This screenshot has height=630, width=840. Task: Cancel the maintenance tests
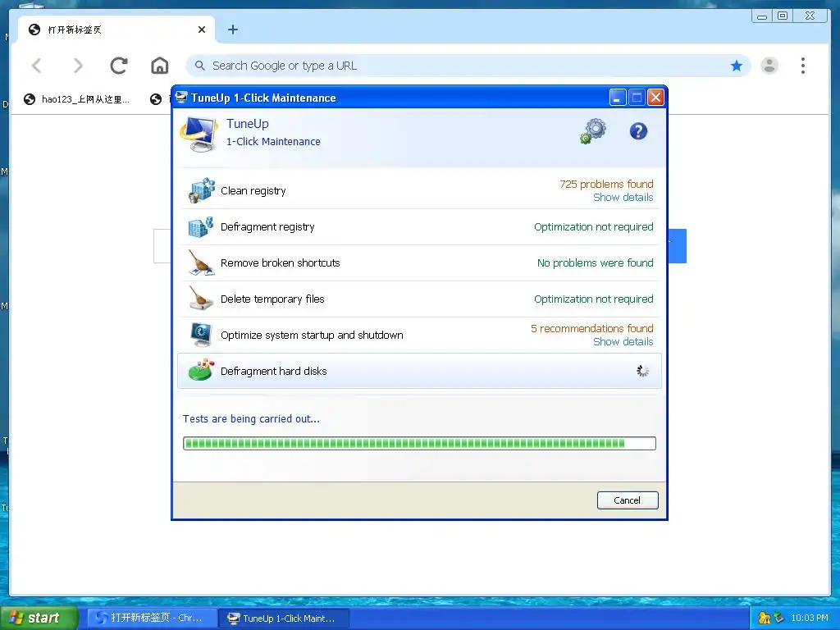click(628, 500)
